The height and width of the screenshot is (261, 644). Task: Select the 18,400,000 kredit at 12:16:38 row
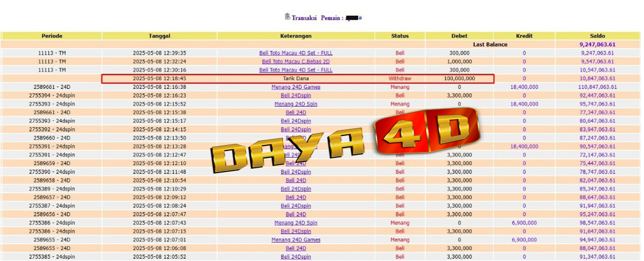524,87
